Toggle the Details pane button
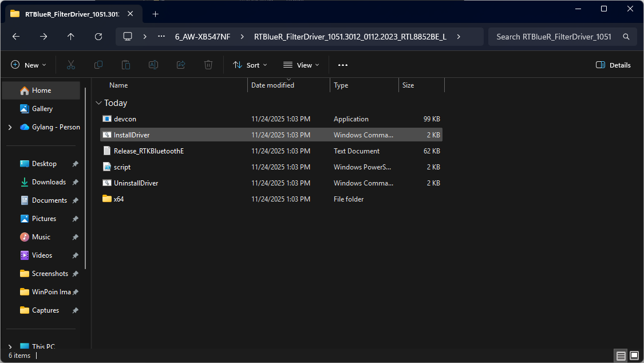Screen dimensions: 644x363 613,65
